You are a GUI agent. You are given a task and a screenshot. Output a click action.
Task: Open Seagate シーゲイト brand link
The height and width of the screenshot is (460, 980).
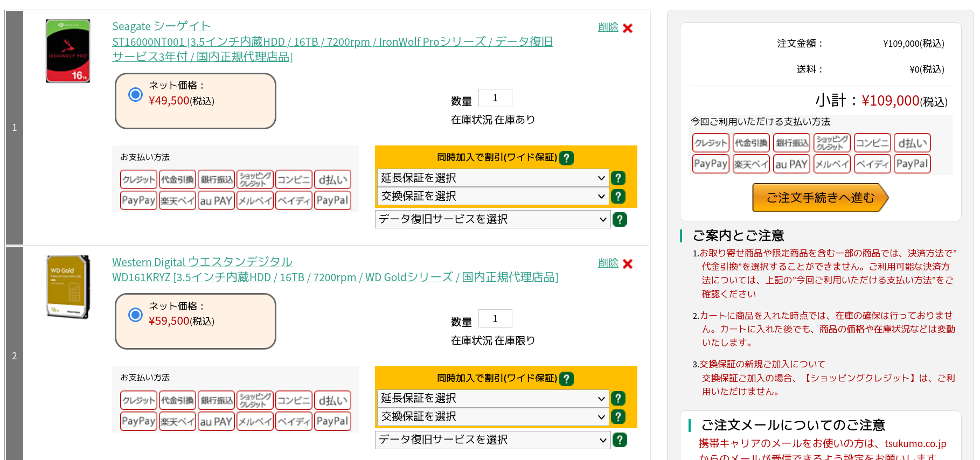162,26
